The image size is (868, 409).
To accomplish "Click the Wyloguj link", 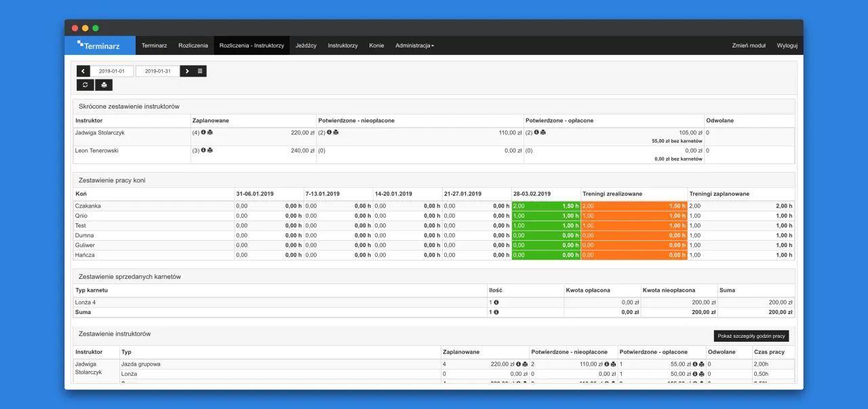I will tap(787, 45).
